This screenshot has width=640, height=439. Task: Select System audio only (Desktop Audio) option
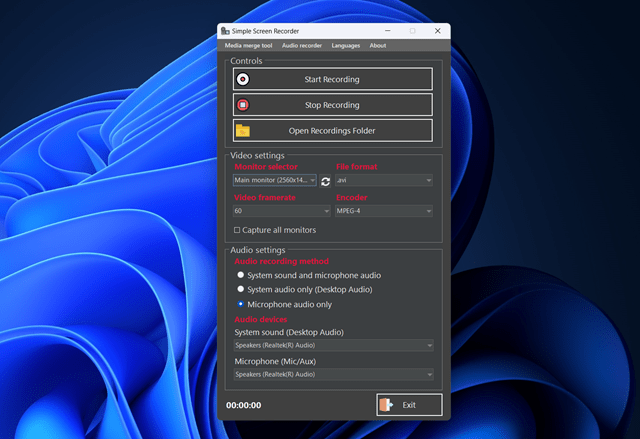point(240,289)
